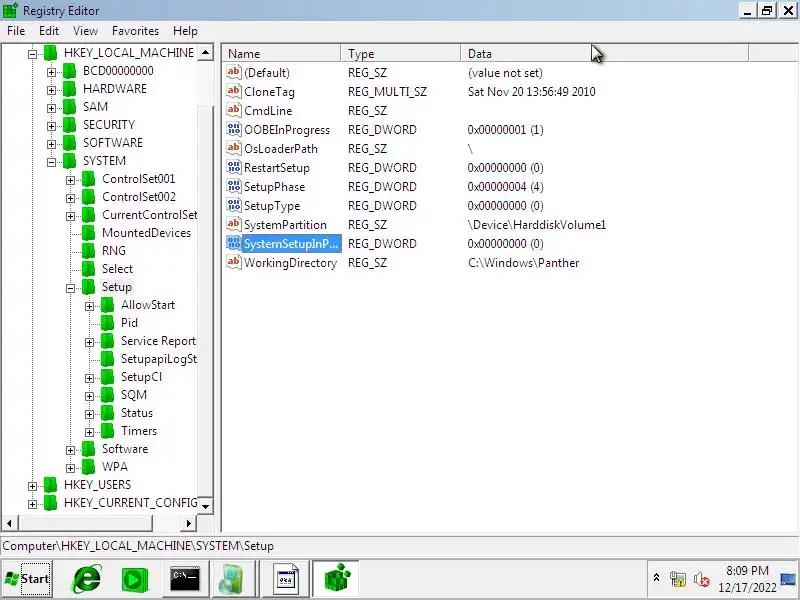Click the (Default) value icon

coord(233,72)
